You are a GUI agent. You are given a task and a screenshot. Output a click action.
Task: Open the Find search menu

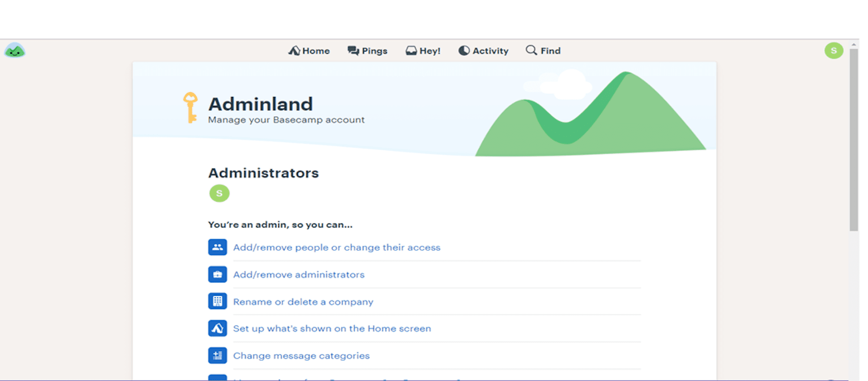(x=543, y=51)
